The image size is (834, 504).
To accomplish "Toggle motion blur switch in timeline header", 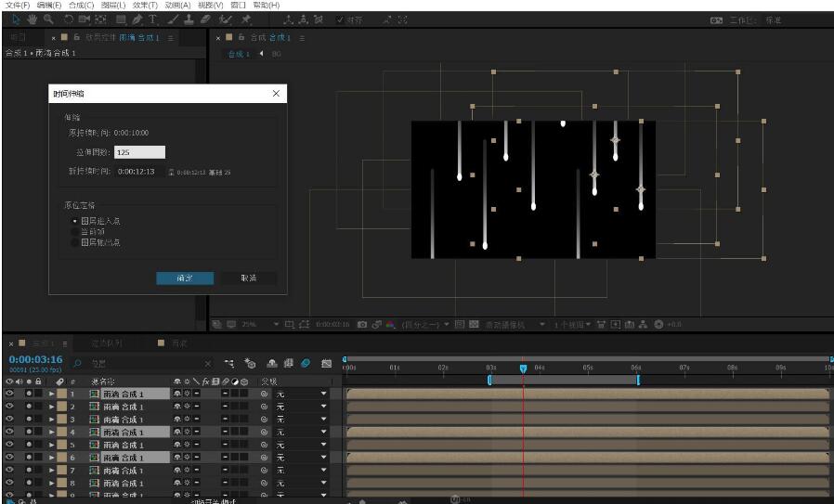I will click(x=306, y=364).
